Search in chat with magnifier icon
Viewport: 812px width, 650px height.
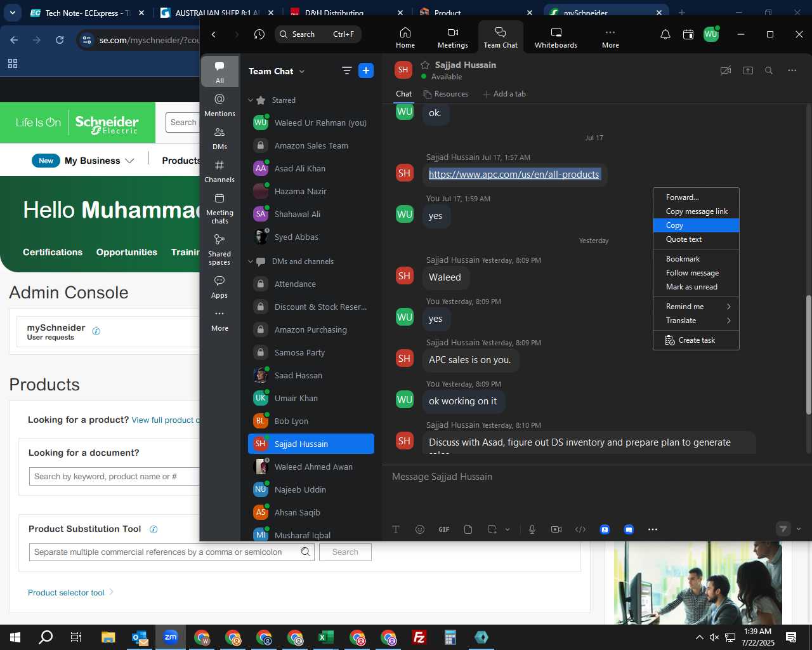(x=769, y=70)
